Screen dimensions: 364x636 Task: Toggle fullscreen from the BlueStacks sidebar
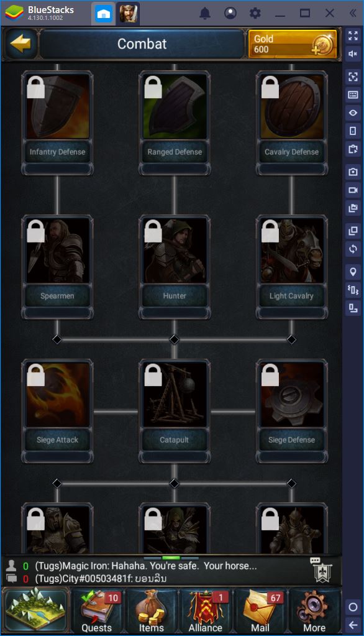point(353,35)
